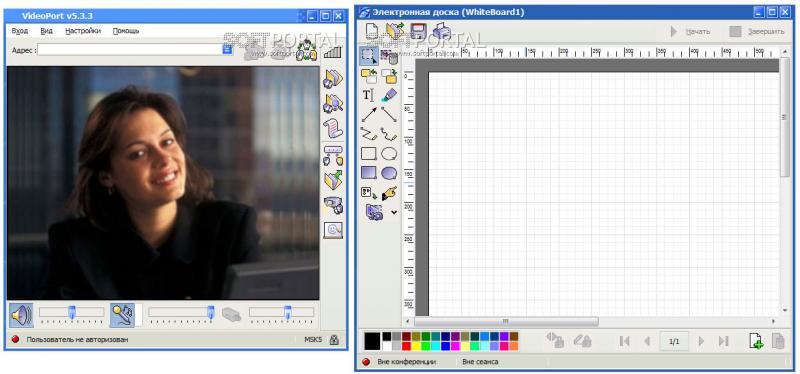Viewport: 800px width, 374px height.
Task: Select the filled ellipse shape tool
Action: tap(389, 173)
